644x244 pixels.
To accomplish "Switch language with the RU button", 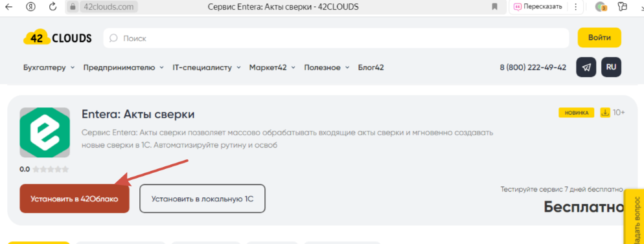I will (x=611, y=67).
